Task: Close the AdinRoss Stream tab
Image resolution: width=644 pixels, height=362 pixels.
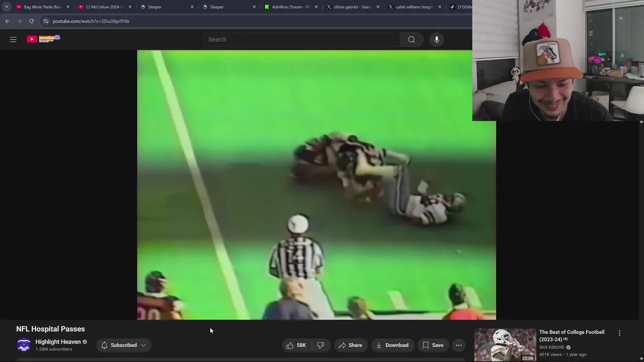Action: point(316,7)
